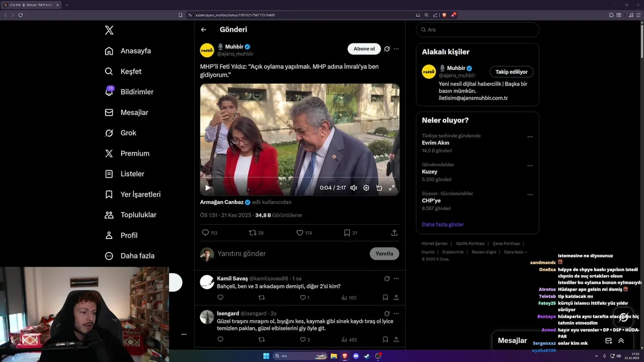Repost the post with 29 reposts

(256, 233)
